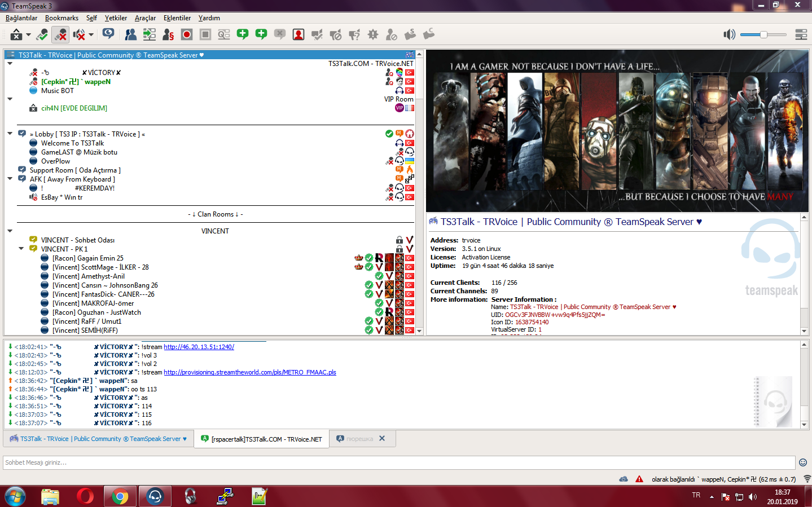
Task: Collapse the AFK channel
Action: click(x=10, y=179)
